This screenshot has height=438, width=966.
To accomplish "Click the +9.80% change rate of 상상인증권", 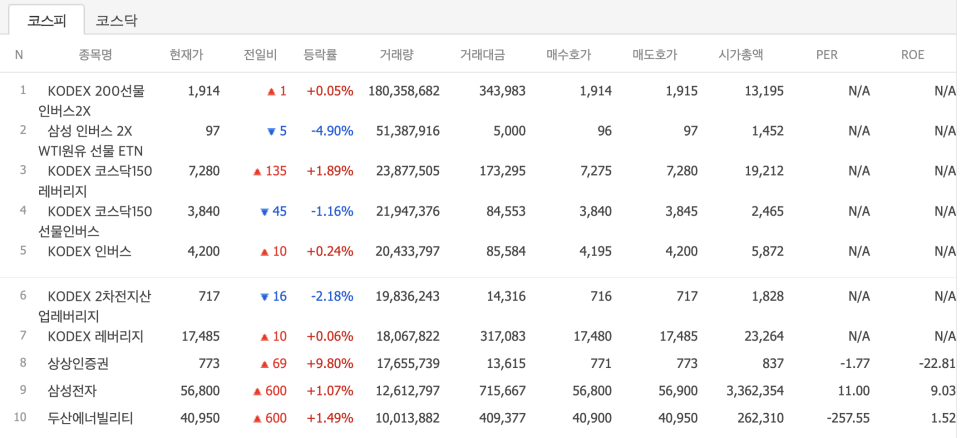I will [x=330, y=363].
